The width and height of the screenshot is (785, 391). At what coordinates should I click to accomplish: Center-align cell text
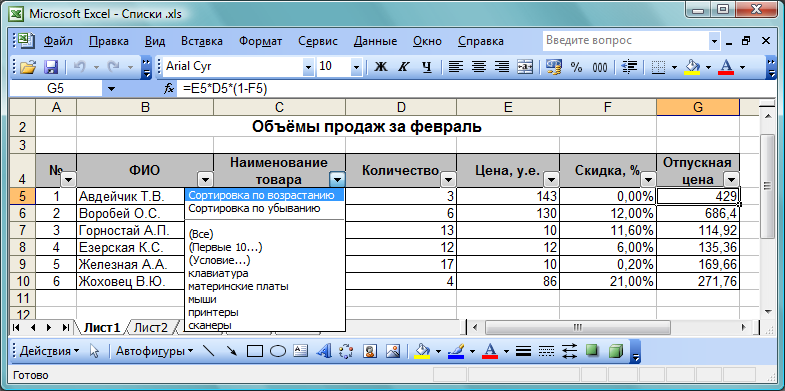479,67
